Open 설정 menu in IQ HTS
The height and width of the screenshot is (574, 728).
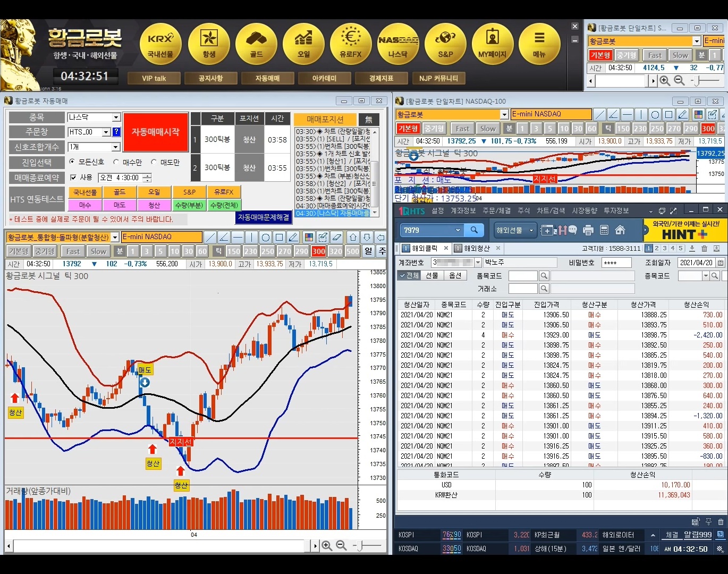click(438, 211)
